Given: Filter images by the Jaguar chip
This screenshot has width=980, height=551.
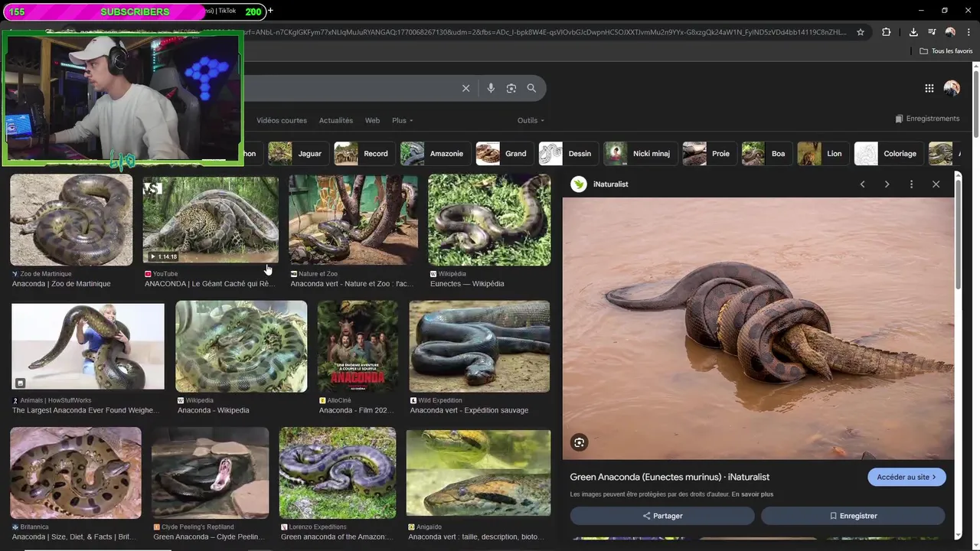Looking at the screenshot, I should [299, 154].
